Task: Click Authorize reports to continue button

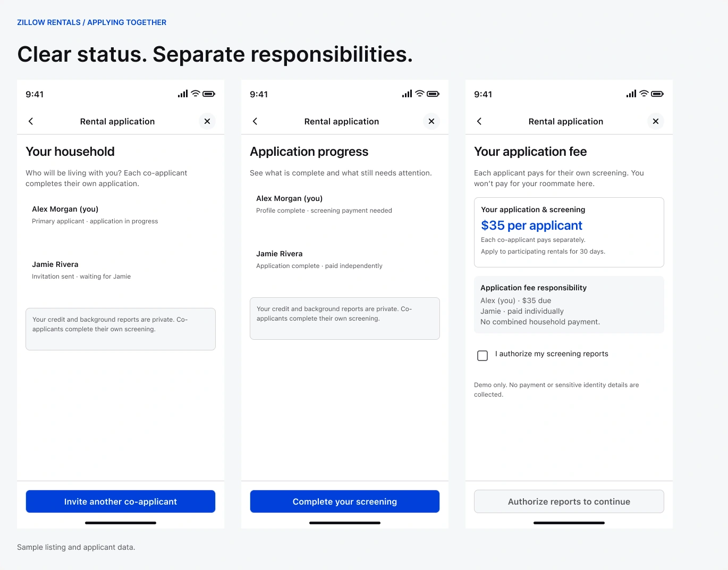Action: tap(569, 501)
